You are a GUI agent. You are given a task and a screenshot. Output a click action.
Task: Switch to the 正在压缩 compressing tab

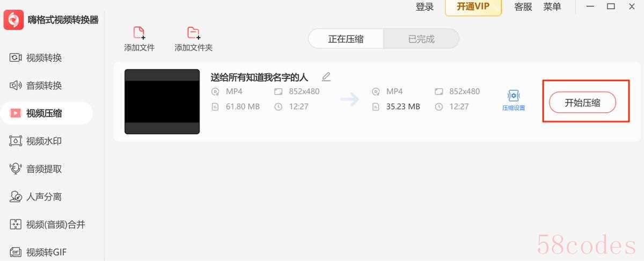coord(346,39)
